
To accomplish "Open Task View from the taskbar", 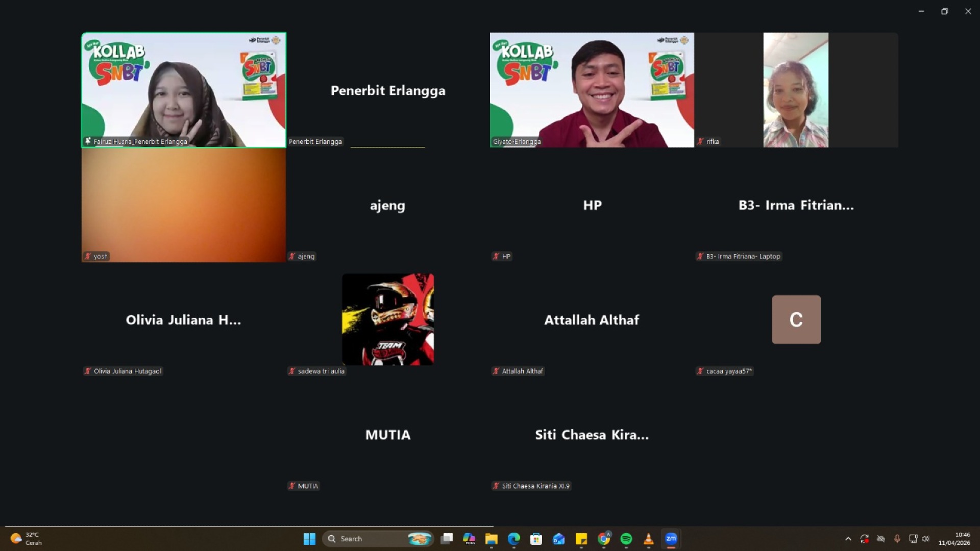I will pos(447,539).
